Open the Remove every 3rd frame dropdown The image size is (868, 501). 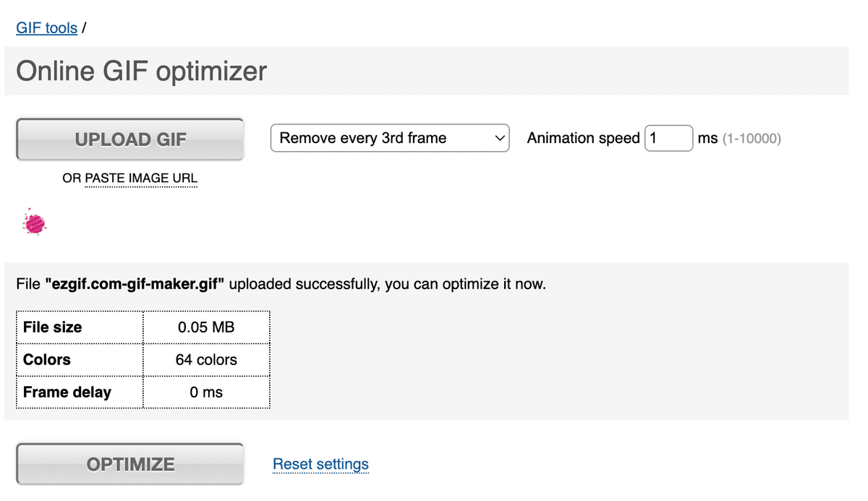tap(383, 138)
